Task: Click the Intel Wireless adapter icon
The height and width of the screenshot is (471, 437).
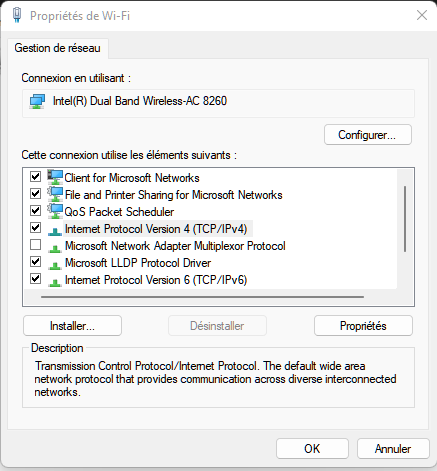Action: point(37,101)
